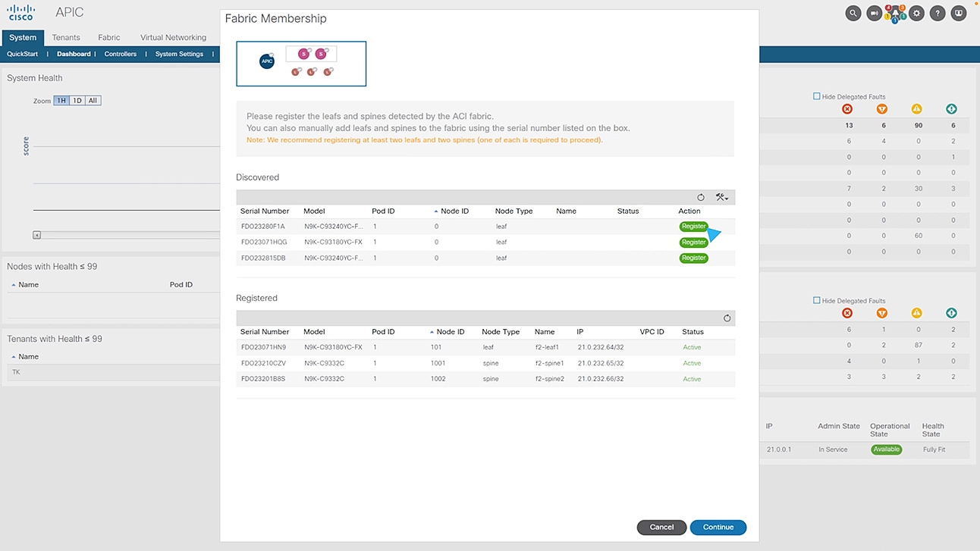Click the Continue button
Image resolution: width=980 pixels, height=551 pixels.
pos(717,527)
